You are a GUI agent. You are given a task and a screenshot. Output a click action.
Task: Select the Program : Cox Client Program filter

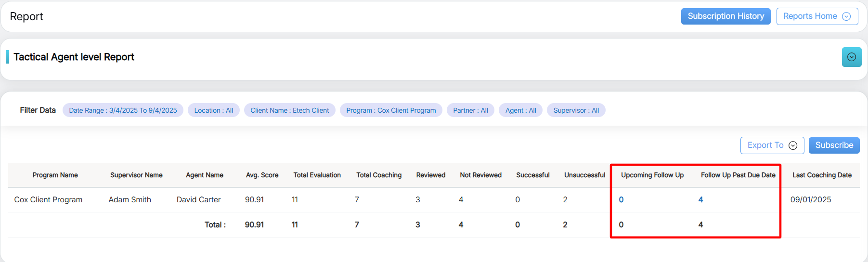(390, 110)
